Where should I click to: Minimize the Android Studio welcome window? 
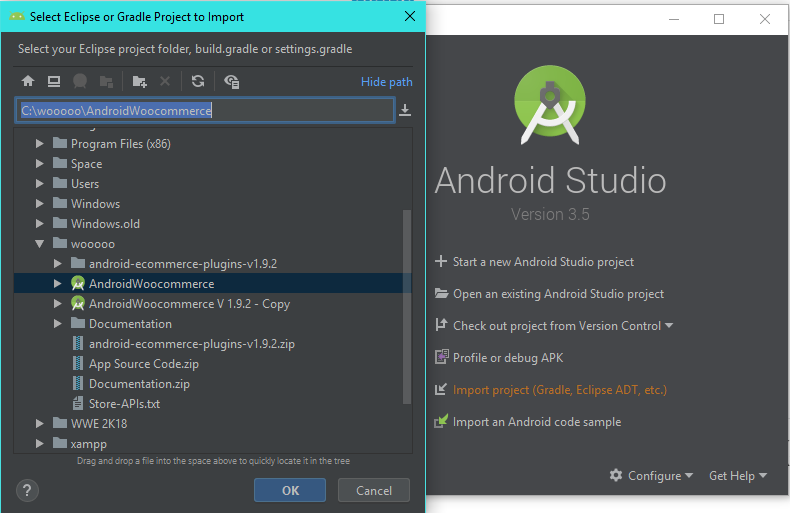pyautogui.click(x=674, y=19)
